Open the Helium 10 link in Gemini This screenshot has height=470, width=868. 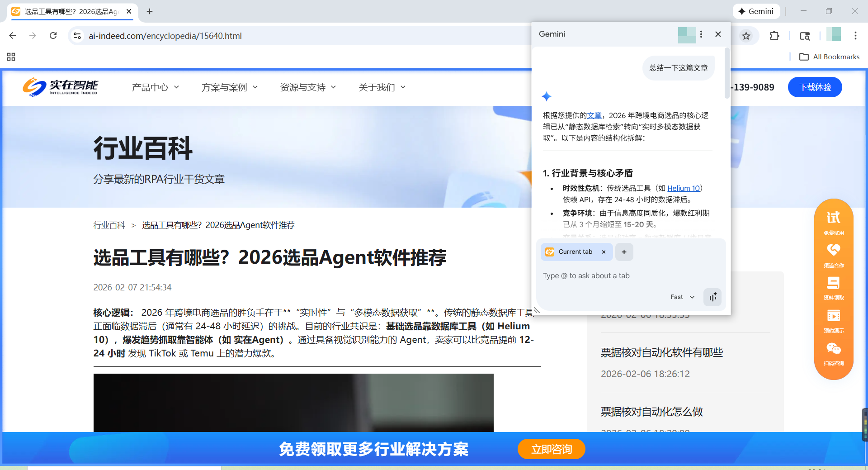pyautogui.click(x=683, y=188)
